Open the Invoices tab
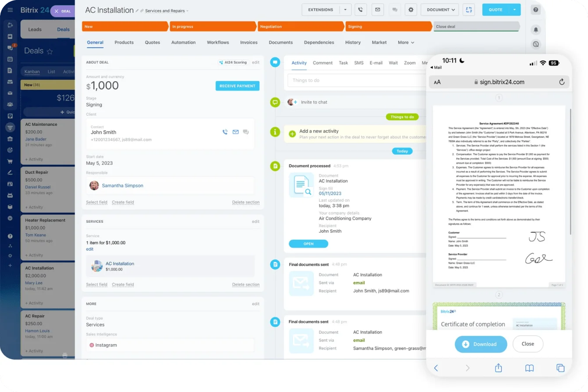Viewport: 588px width, 392px height. (x=249, y=43)
